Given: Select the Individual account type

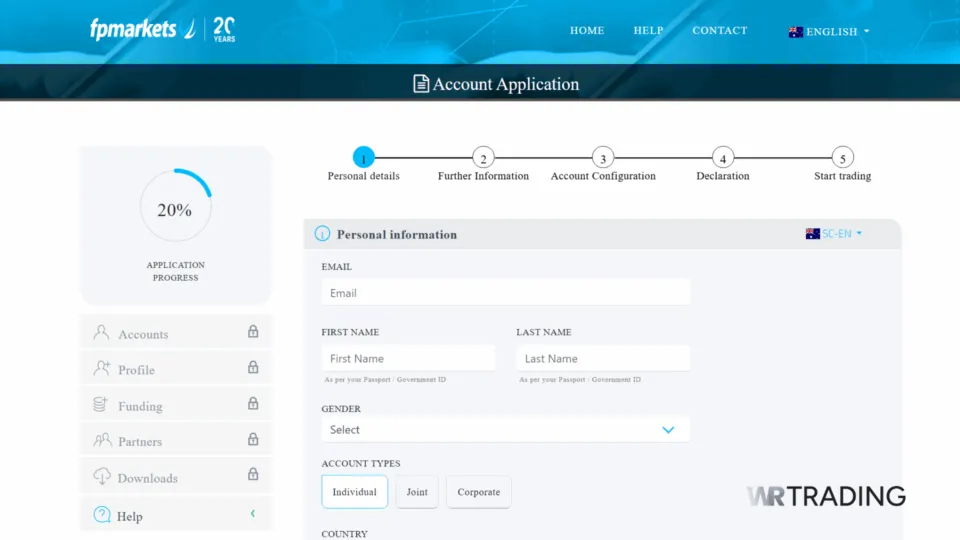Looking at the screenshot, I should click(x=354, y=492).
